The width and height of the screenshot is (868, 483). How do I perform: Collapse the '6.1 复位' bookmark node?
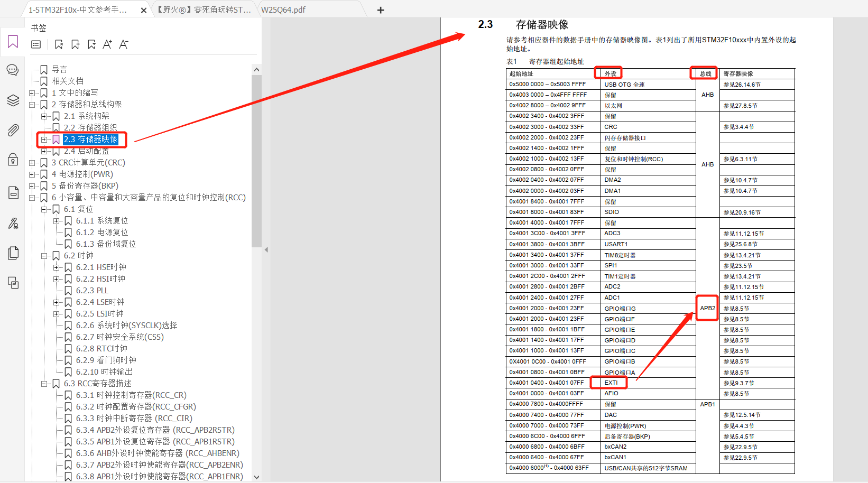pos(44,209)
